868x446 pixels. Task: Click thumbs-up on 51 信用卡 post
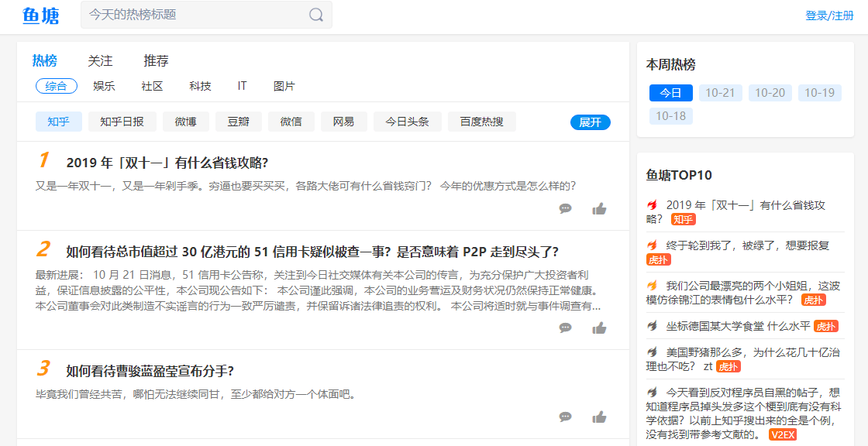[x=599, y=328]
